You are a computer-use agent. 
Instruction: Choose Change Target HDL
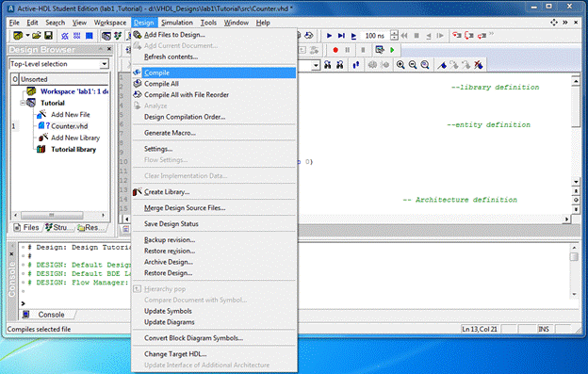(214, 354)
